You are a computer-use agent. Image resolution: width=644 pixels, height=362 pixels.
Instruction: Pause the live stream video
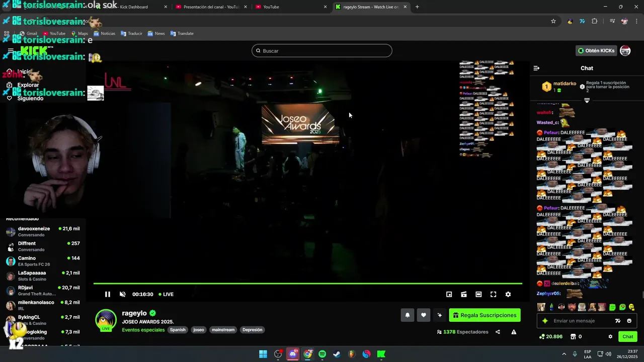[107, 294]
